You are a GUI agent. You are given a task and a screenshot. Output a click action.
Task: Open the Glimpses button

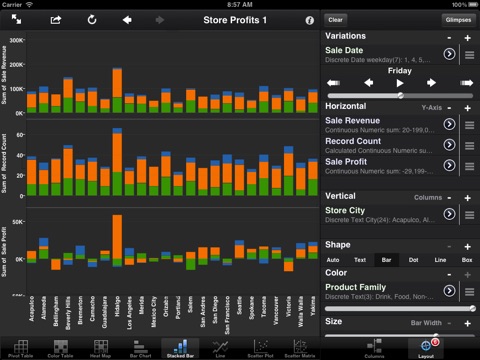[x=458, y=20]
